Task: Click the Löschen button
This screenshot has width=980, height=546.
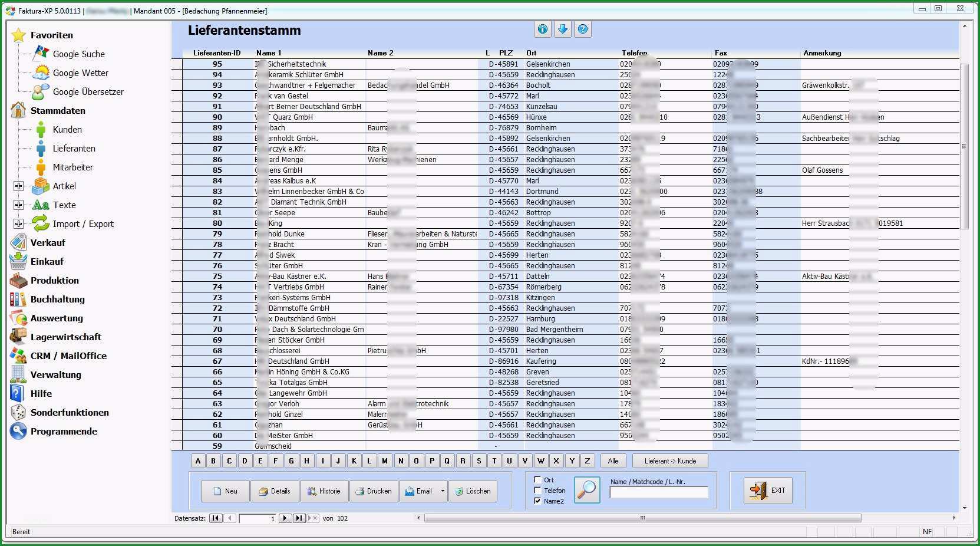Action: click(473, 491)
